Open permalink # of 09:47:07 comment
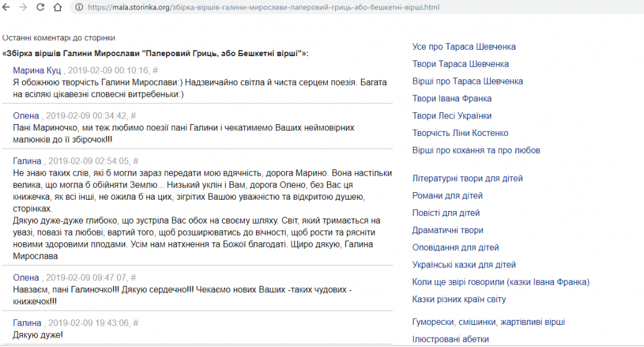 (x=133, y=278)
